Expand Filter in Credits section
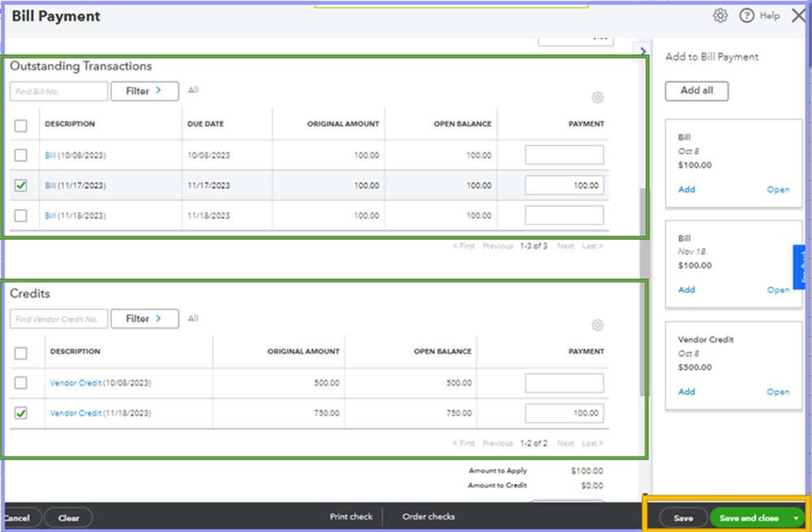812x532 pixels. (x=145, y=318)
